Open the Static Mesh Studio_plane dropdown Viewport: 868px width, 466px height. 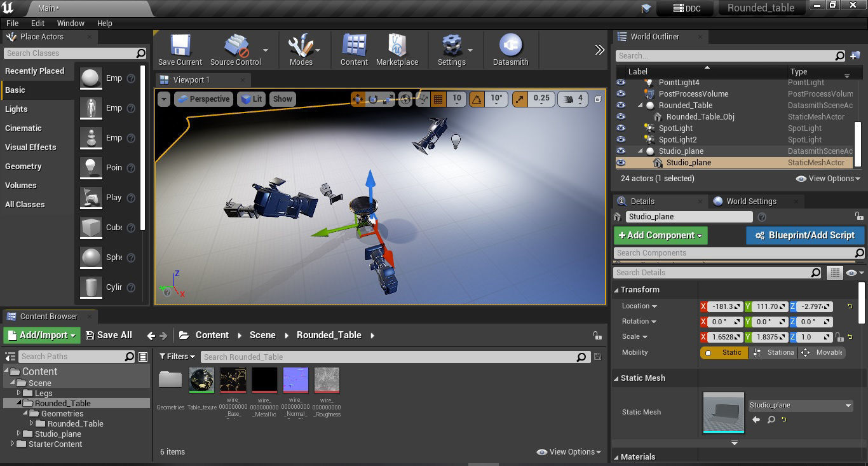(800, 405)
